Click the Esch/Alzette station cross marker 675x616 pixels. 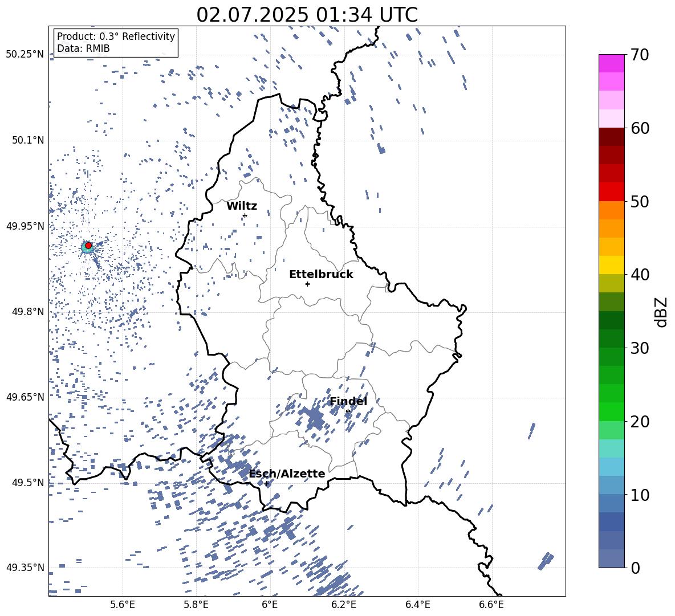266,483
